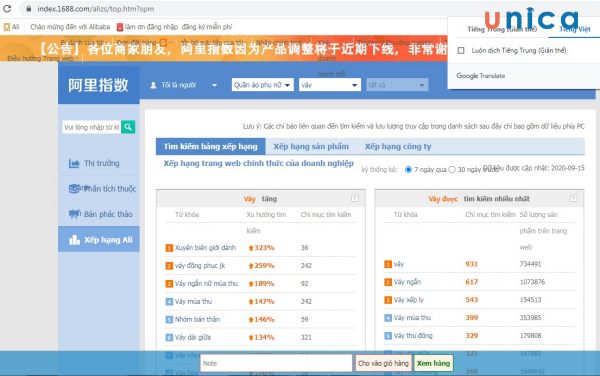Click the 189% trend value
Viewport: 600px width, 376px height.
pyautogui.click(x=264, y=283)
